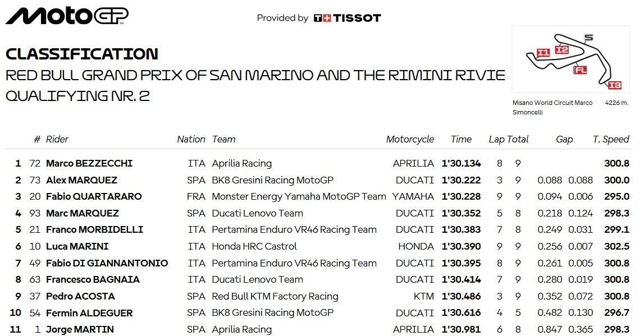This screenshot has height=336, width=644.
Task: Sort by the T. Speed column header
Action: coord(611,139)
